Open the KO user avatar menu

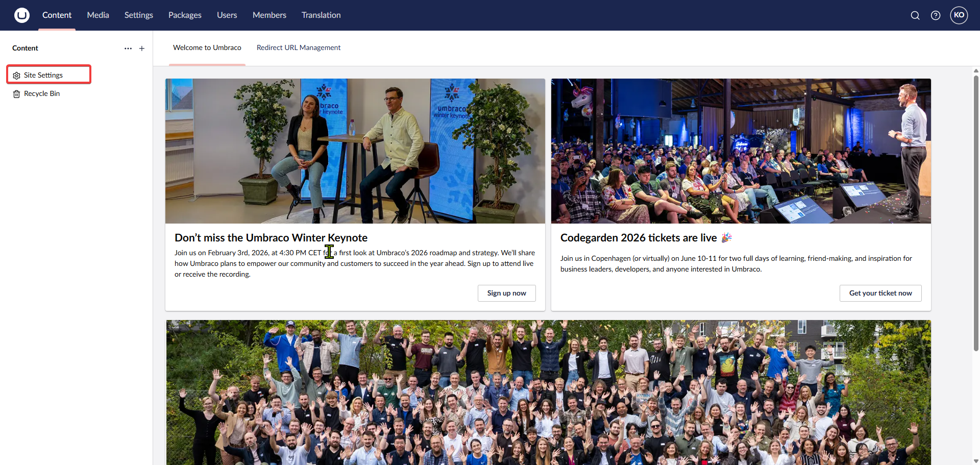pyautogui.click(x=959, y=15)
